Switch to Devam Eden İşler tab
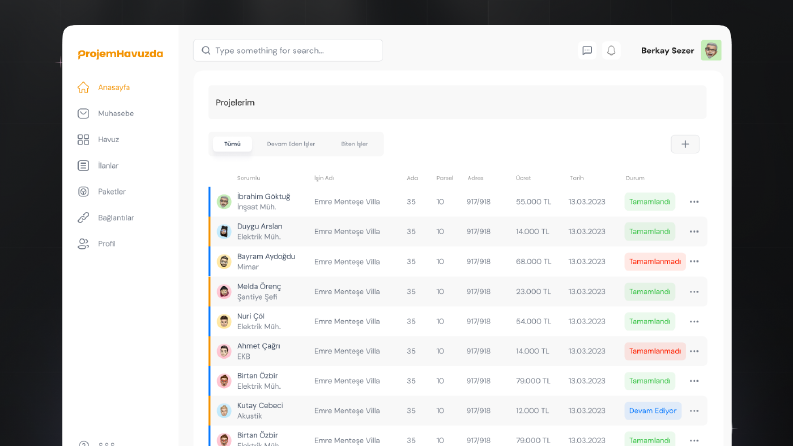The image size is (793, 446). pyautogui.click(x=291, y=144)
